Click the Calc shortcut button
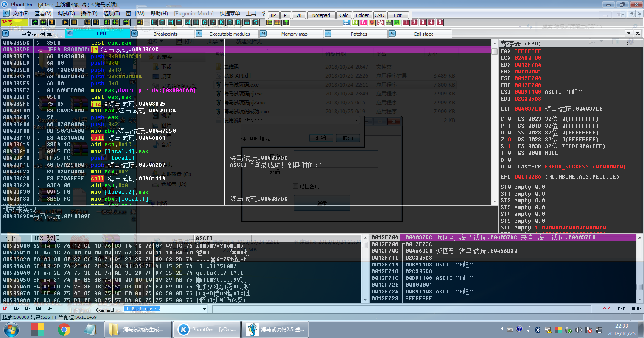The width and height of the screenshot is (644, 338). click(344, 15)
